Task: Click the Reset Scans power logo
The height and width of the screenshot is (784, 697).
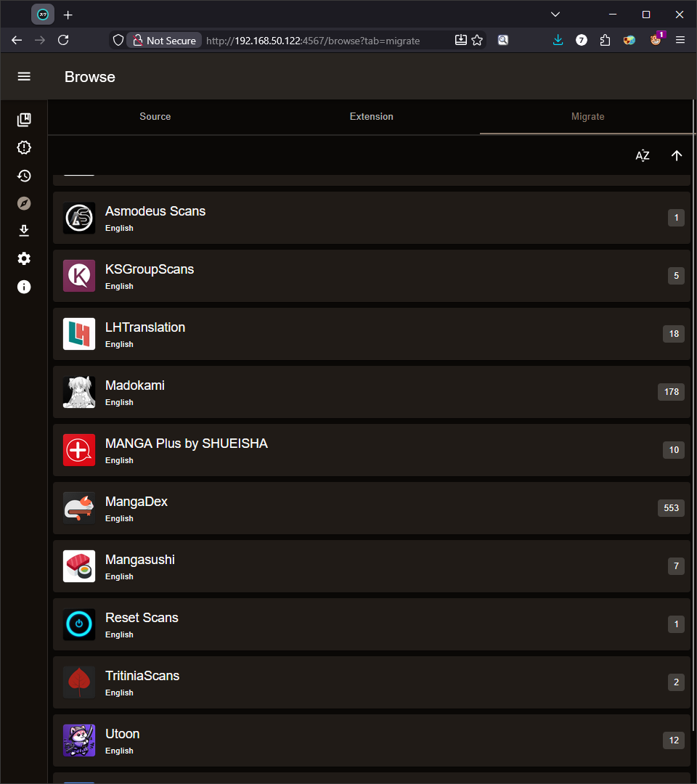Action: pyautogui.click(x=79, y=624)
